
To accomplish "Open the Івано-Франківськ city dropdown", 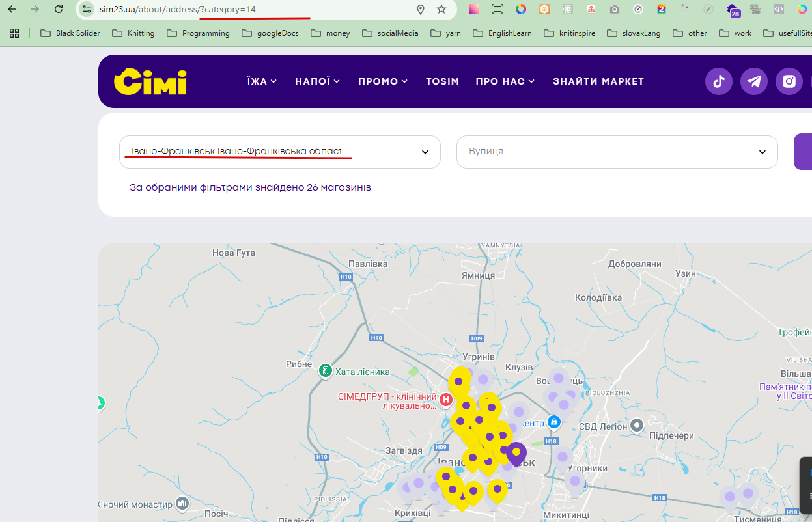I will point(280,152).
